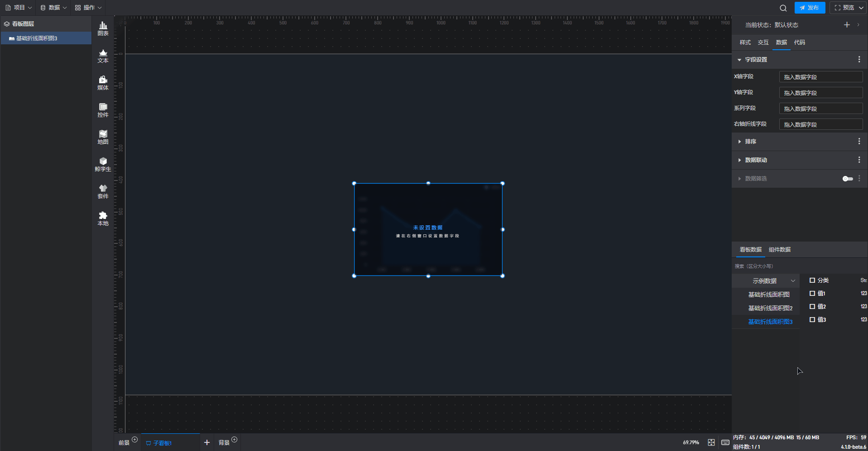868x451 pixels.
Task: Click the fit-to-screen icon in status bar
Action: (x=711, y=442)
